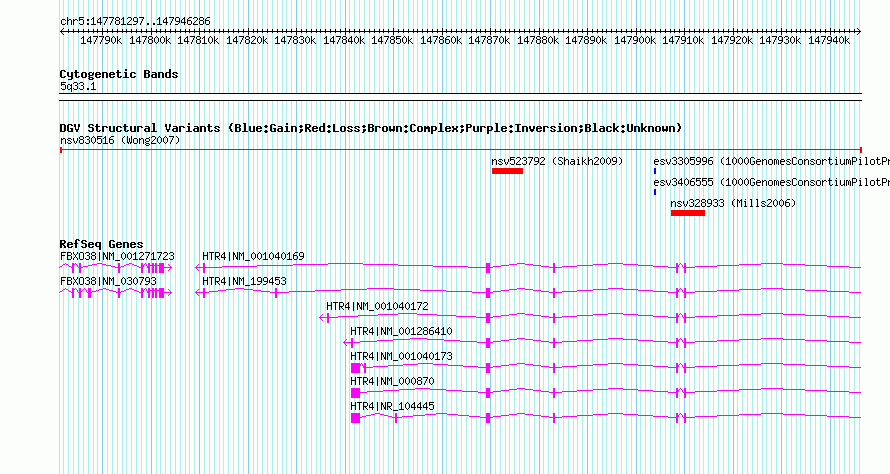Select the blue gain marker under esv3406555

tap(655, 192)
